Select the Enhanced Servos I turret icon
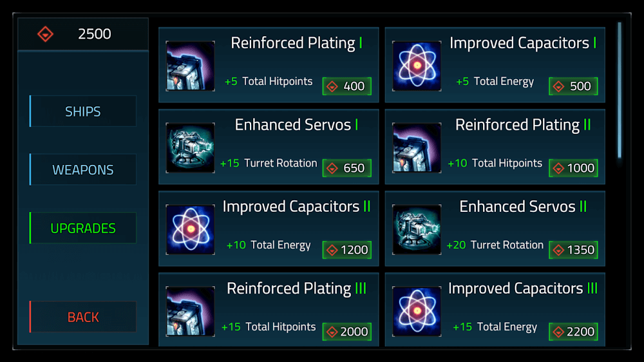Image resolution: width=644 pixels, height=362 pixels. 190,148
